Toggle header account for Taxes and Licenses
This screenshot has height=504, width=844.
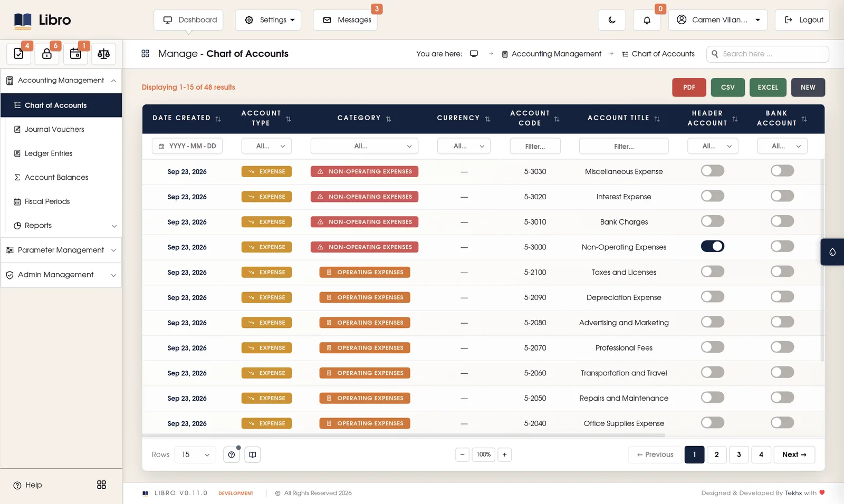(713, 272)
